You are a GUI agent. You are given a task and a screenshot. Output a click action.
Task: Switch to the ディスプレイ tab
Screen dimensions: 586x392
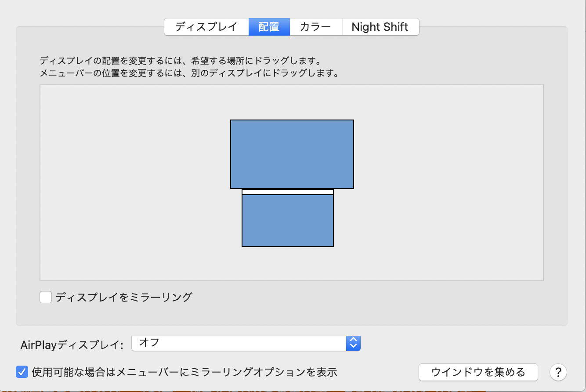tap(206, 27)
